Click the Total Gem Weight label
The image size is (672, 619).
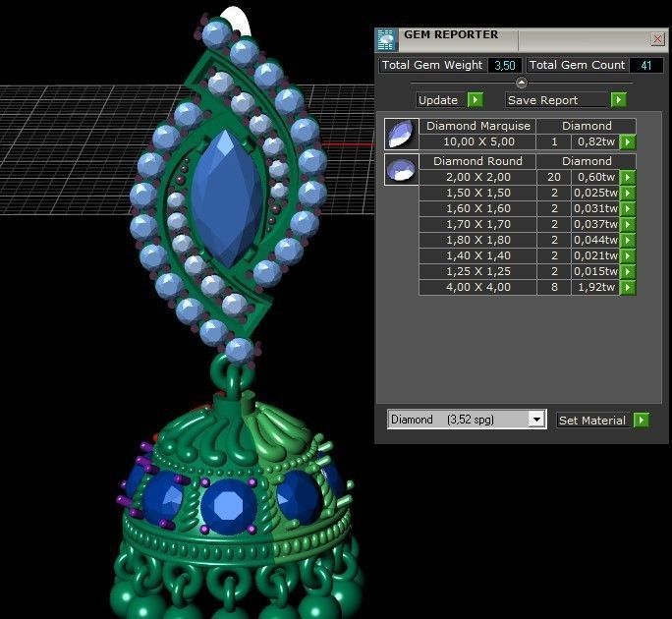point(432,65)
